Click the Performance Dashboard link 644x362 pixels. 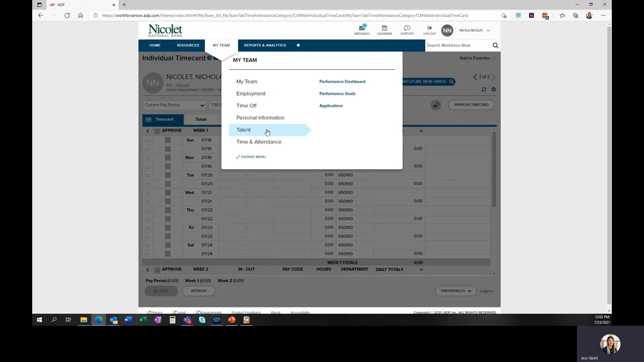click(342, 82)
